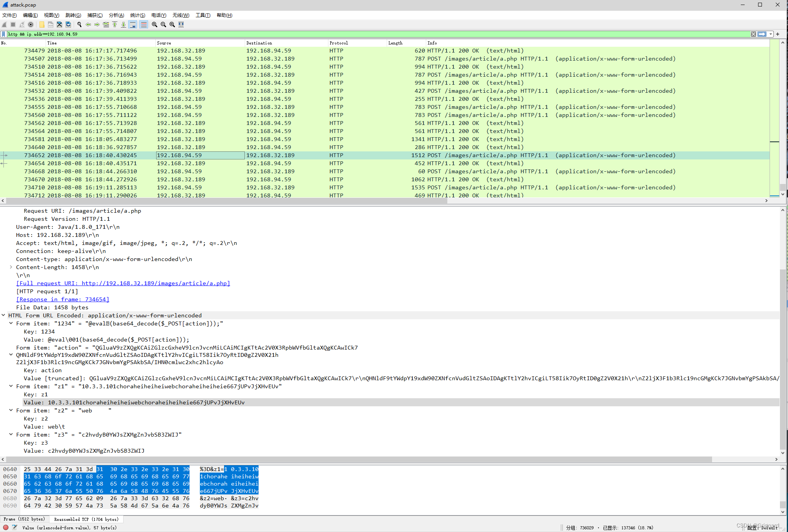The height and width of the screenshot is (532, 788).
Task: Click the Resize columns to fit icon
Action: pyautogui.click(x=181, y=25)
